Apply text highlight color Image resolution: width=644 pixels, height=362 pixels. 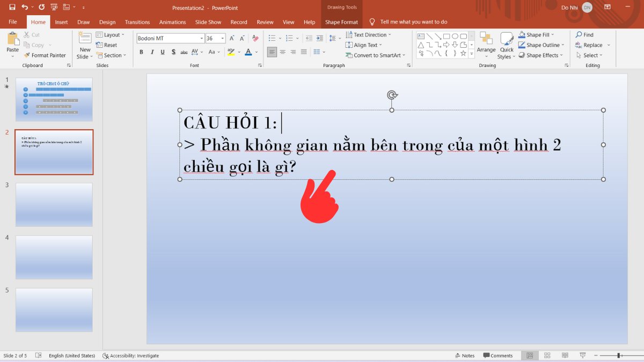(x=231, y=52)
